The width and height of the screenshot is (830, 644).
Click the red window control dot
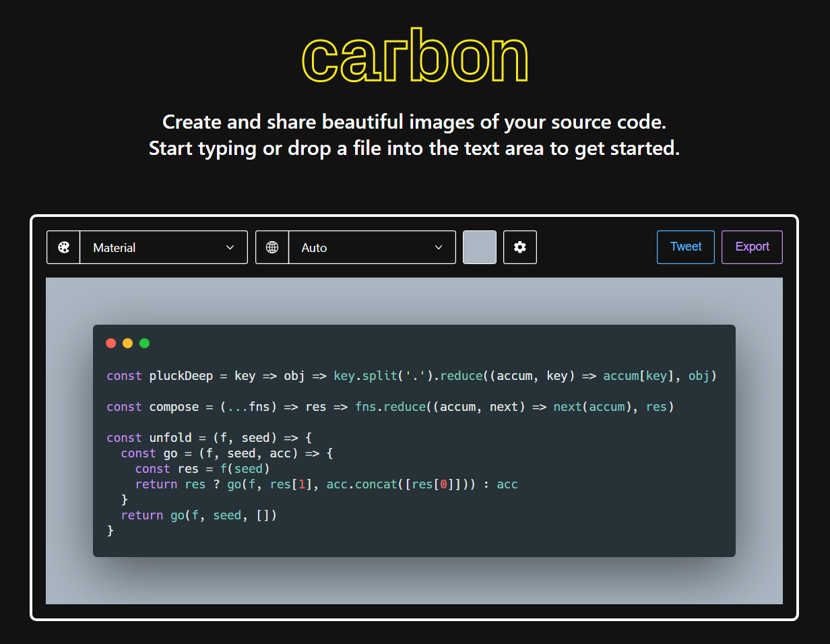[x=111, y=344]
